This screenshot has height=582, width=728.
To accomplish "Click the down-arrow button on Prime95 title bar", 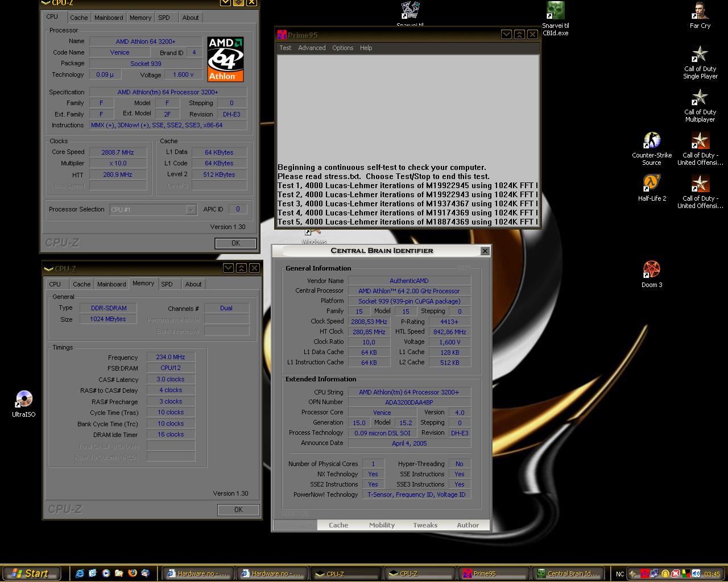I will pyautogui.click(x=506, y=35).
